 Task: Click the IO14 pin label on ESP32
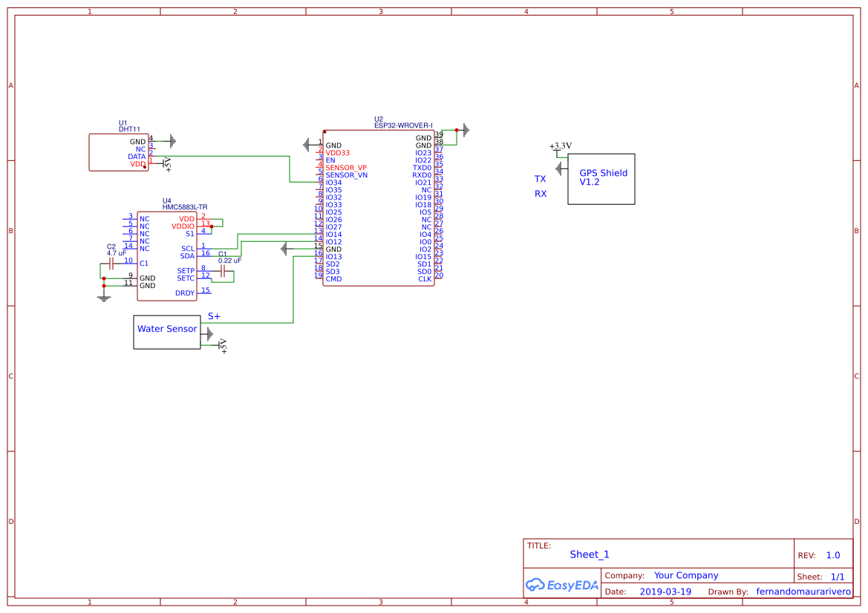[x=334, y=235]
